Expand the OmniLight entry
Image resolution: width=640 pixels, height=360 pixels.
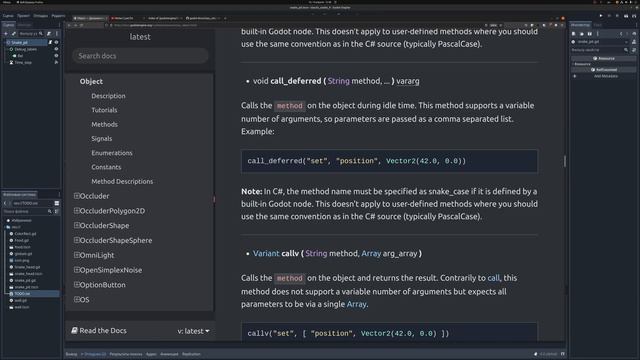coord(76,255)
